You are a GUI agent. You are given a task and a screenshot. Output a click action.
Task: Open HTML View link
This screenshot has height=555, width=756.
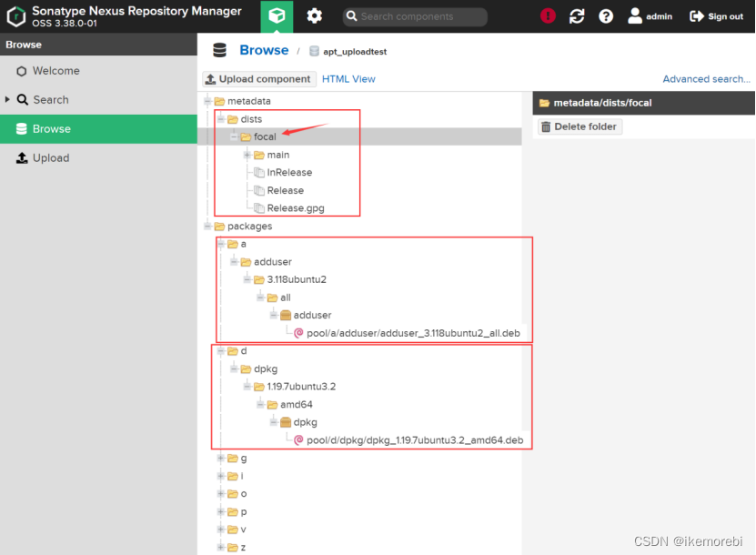click(x=348, y=79)
